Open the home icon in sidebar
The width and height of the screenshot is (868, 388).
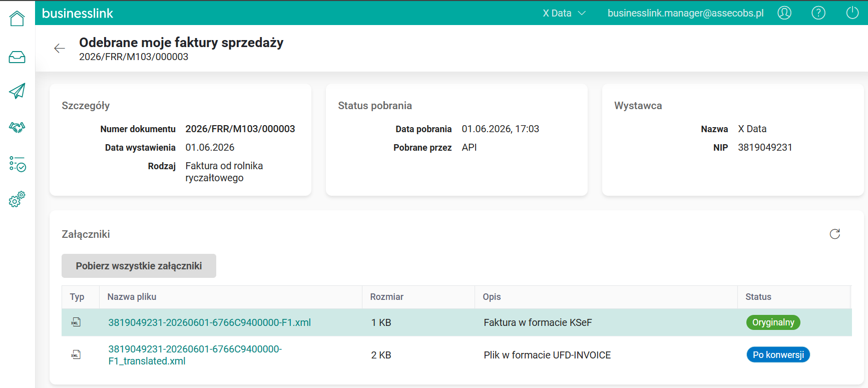(x=17, y=19)
